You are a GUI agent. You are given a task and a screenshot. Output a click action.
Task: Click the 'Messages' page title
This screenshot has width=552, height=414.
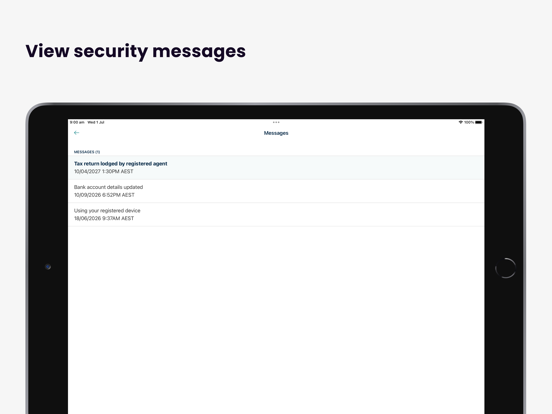coord(276,133)
